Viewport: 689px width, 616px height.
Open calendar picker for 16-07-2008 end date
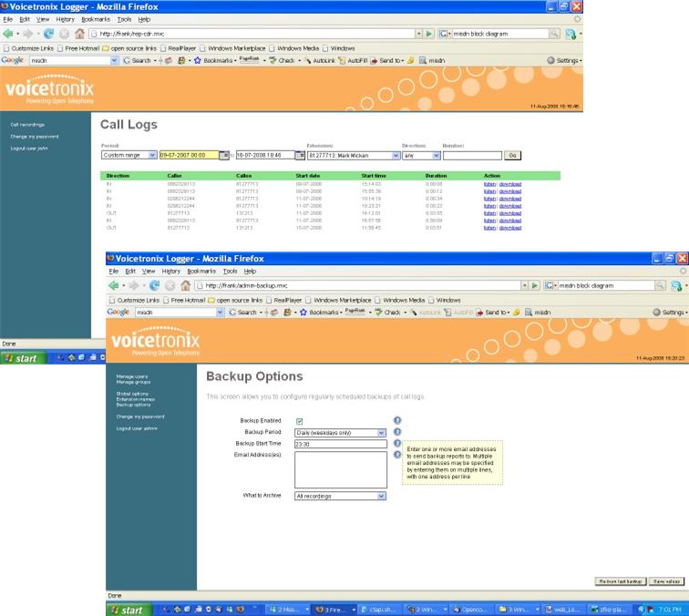[300, 155]
